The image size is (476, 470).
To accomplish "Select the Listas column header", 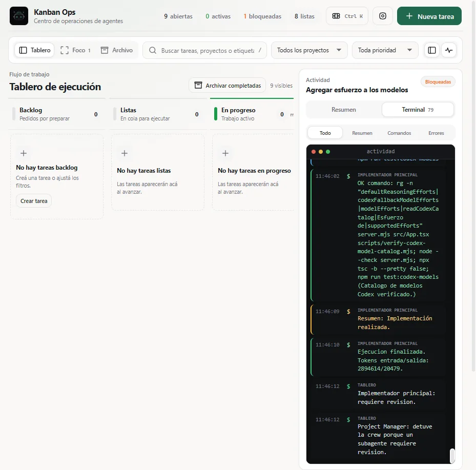I will [158, 114].
